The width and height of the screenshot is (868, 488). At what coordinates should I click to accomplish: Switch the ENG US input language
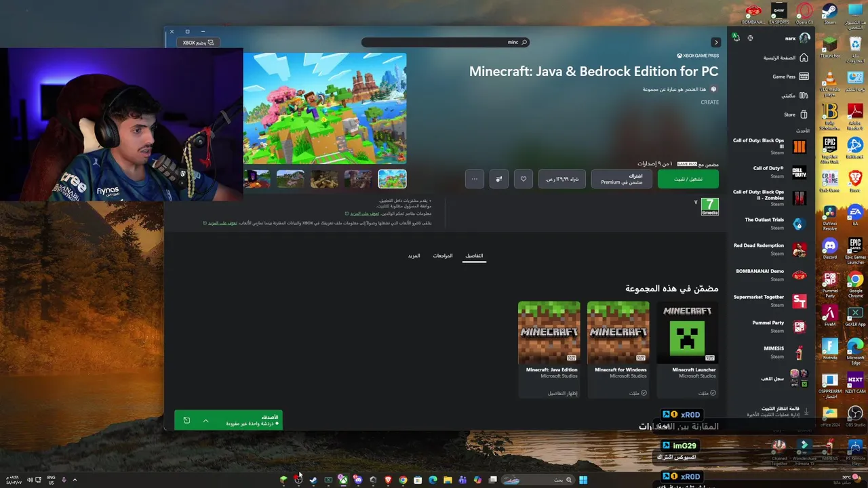[51, 480]
